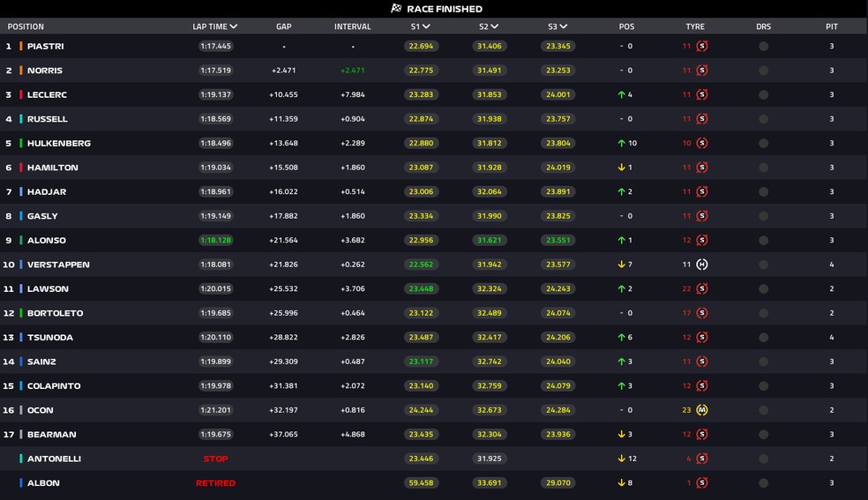Image resolution: width=868 pixels, height=500 pixels.
Task: Click the PIT column header
Action: tap(832, 26)
